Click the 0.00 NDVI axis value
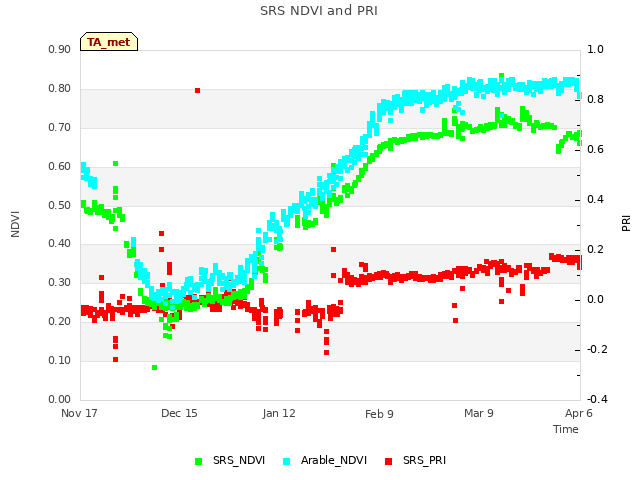This screenshot has height=480, width=640. 60,399
